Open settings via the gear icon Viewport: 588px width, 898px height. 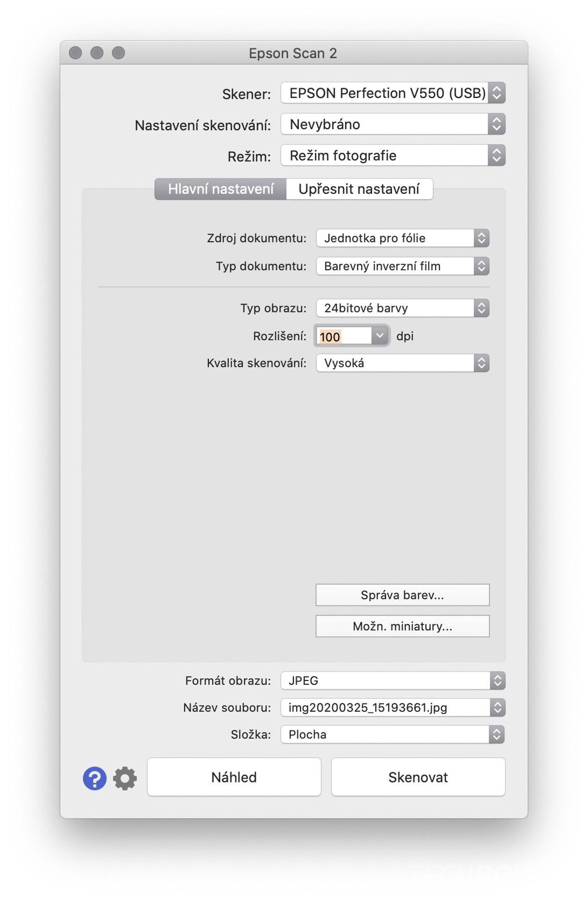tap(125, 778)
